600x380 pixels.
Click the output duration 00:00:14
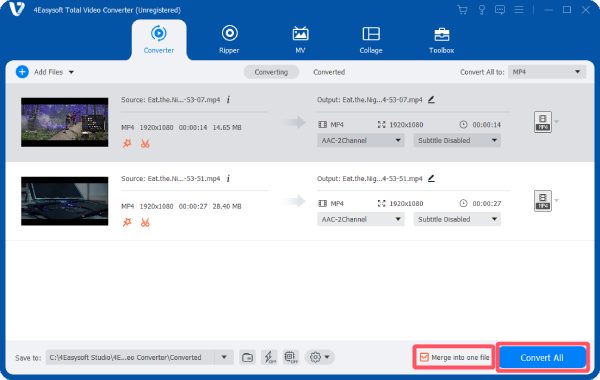pyautogui.click(x=486, y=125)
